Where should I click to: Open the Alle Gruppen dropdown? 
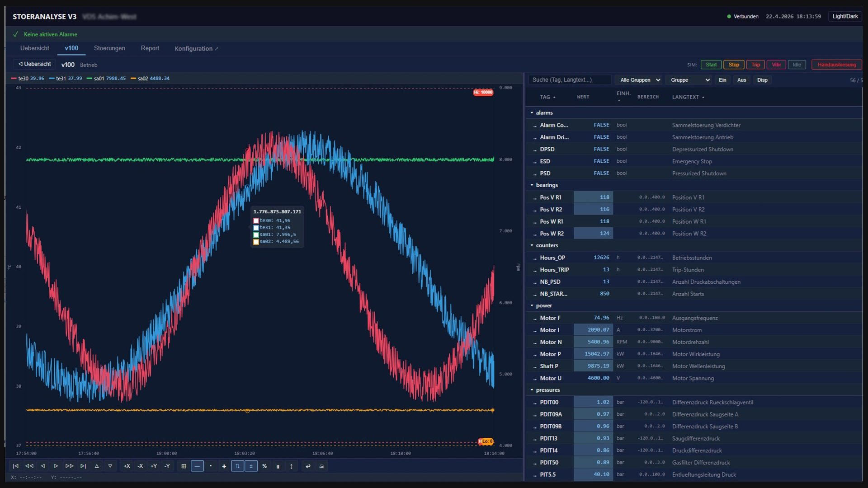coord(639,80)
